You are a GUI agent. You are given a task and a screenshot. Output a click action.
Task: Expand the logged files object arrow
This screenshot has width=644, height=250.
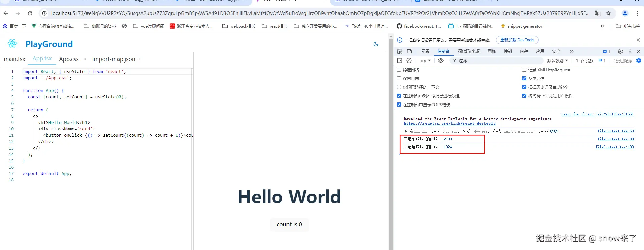[406, 131]
